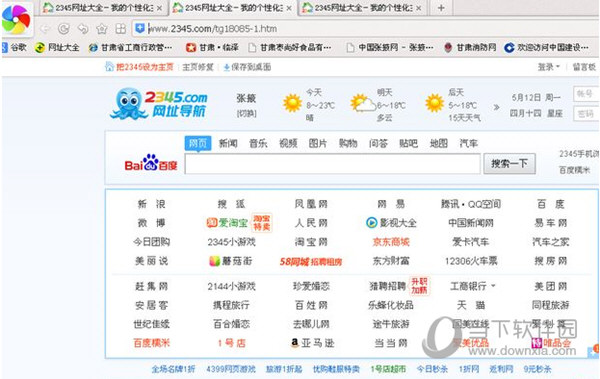Click 切换 under city 张掖
600x379 pixels.
coord(246,113)
